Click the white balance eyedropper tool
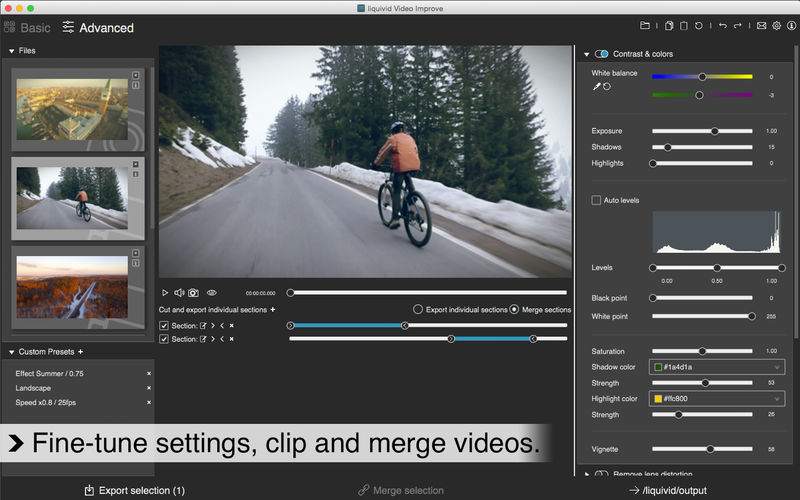 tap(597, 87)
